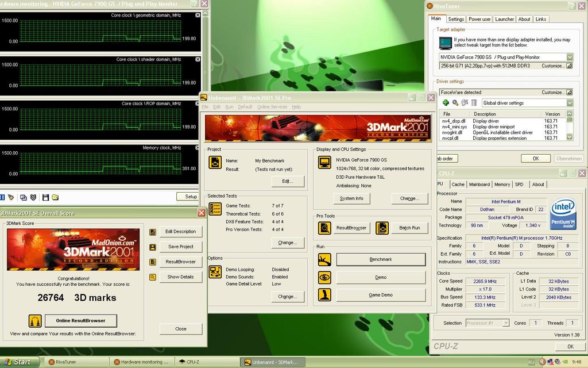Screen dimensions: 588x368
Task: Click the down arrow of the driver file list scrollbar
Action: coord(570,137)
